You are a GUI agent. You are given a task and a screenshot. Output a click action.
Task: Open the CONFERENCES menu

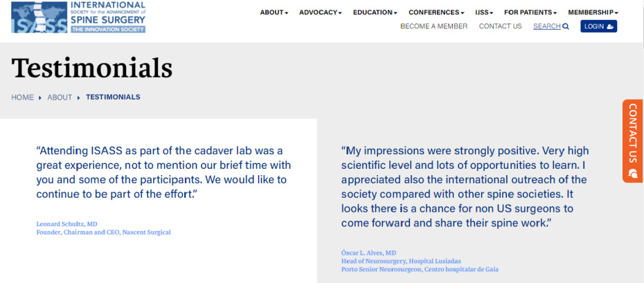tap(436, 12)
